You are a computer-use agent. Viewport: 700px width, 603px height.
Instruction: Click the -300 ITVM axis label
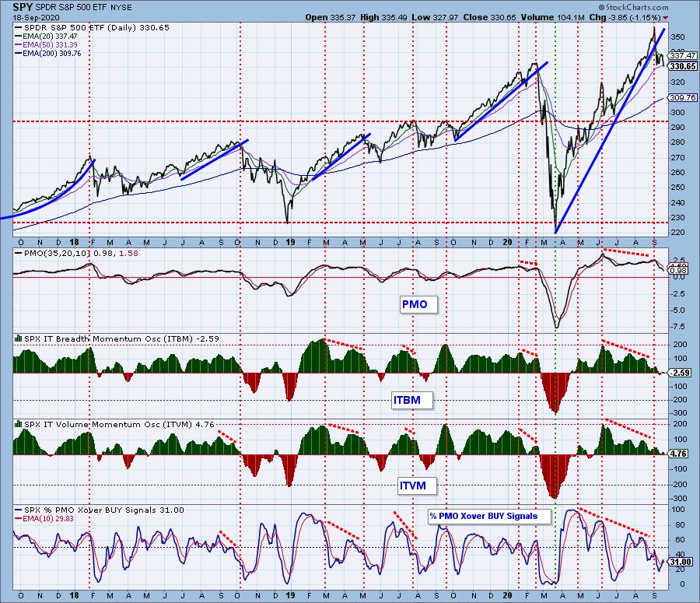678,499
